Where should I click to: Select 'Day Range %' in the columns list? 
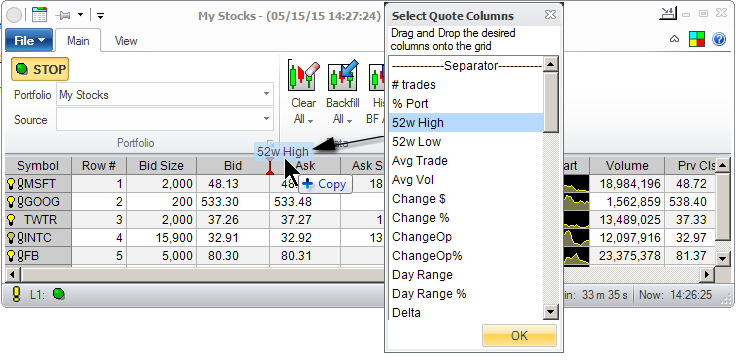pos(467,293)
